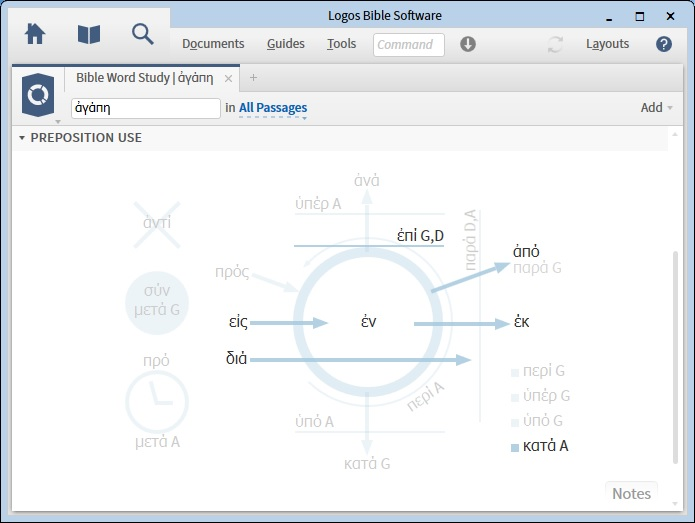Open the Tools menu
Screen dimensions: 695x523
pyautogui.click(x=341, y=44)
